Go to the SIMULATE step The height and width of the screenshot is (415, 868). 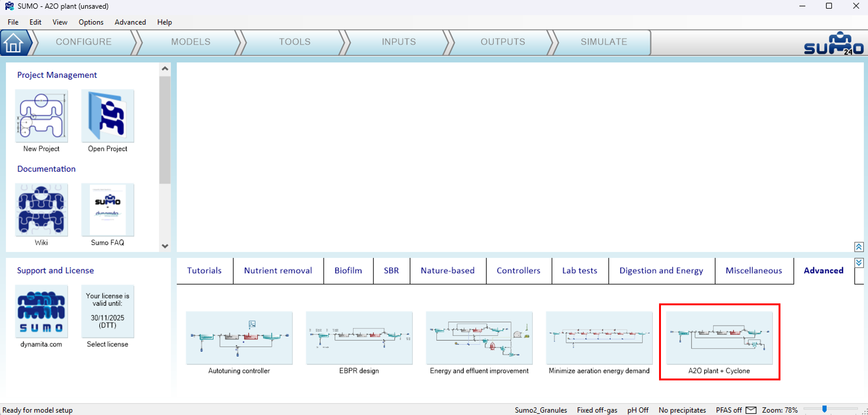tap(603, 42)
